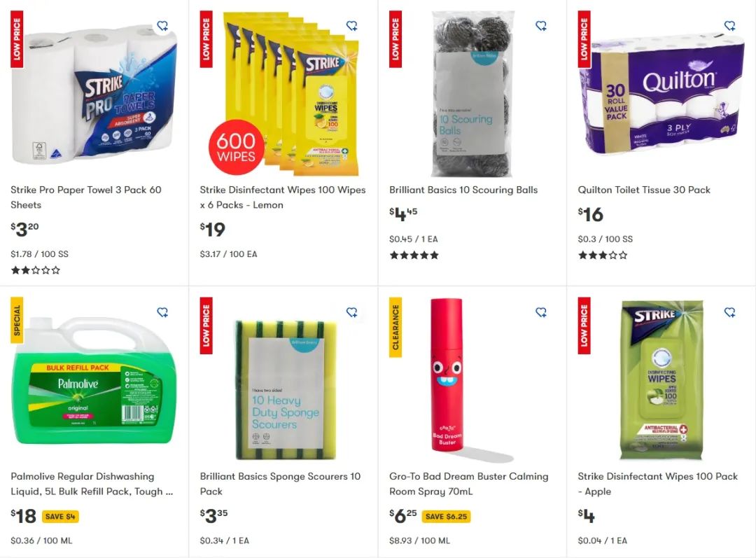Add Strike Pro Paper Towel to wishlist

(x=163, y=26)
